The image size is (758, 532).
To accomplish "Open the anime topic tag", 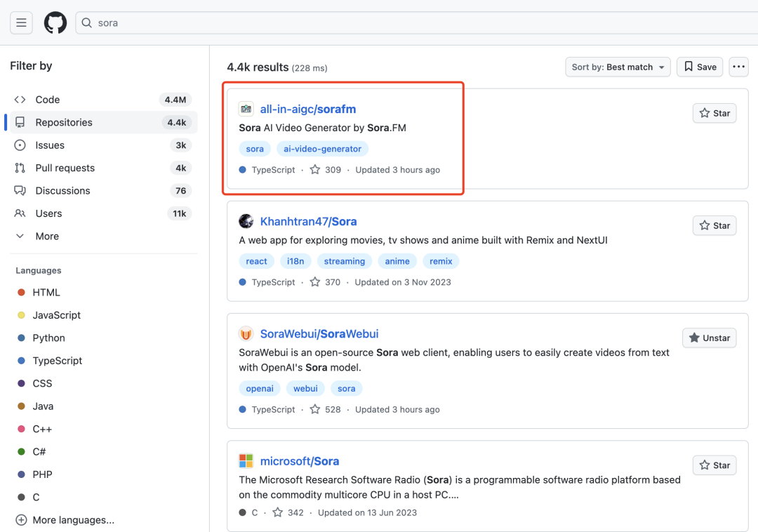I will click(397, 261).
